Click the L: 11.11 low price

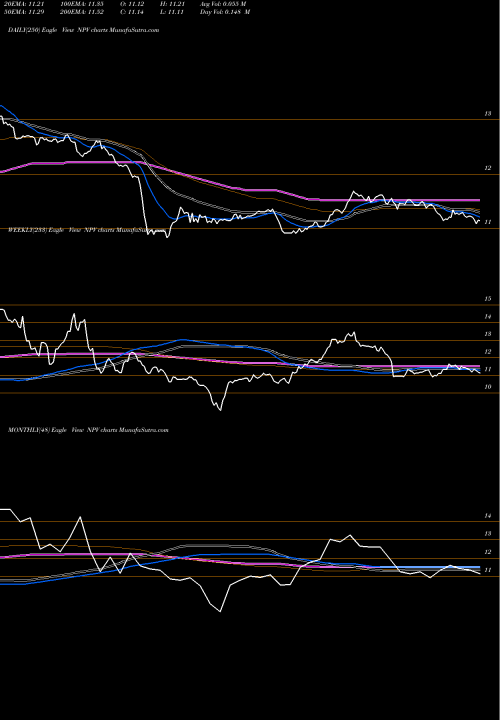click(x=172, y=12)
